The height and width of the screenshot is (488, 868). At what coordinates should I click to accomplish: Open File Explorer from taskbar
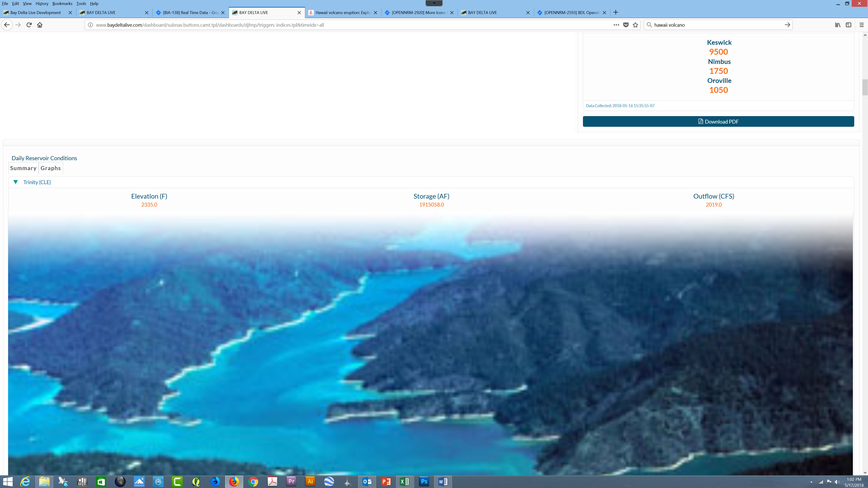(x=44, y=482)
